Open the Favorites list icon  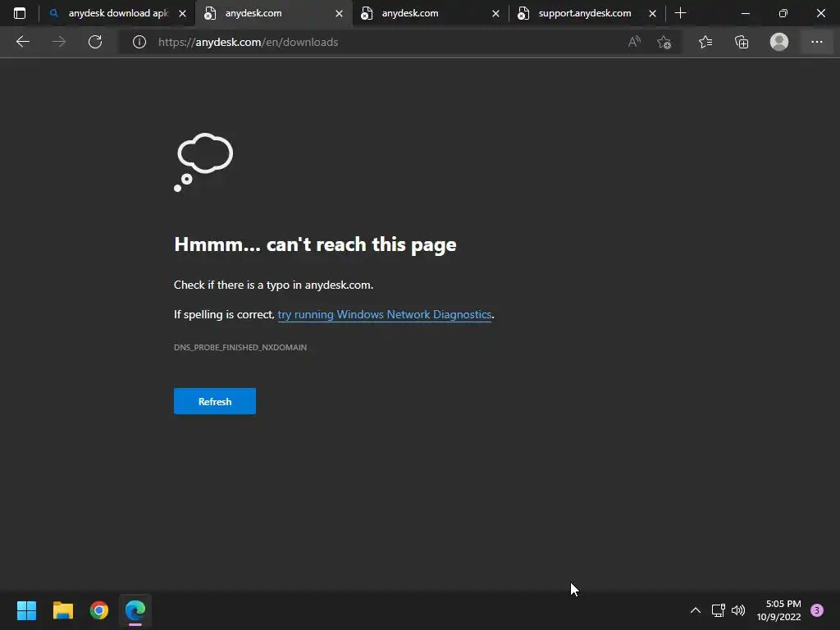[705, 42]
